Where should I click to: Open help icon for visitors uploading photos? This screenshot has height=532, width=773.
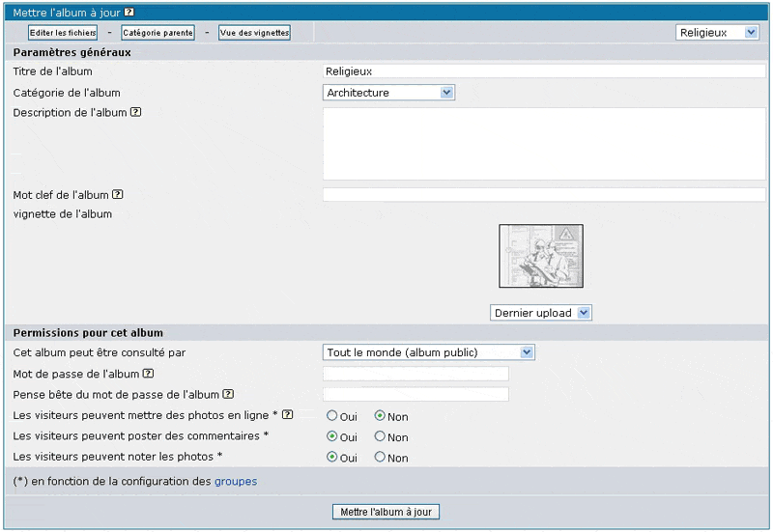tap(287, 415)
